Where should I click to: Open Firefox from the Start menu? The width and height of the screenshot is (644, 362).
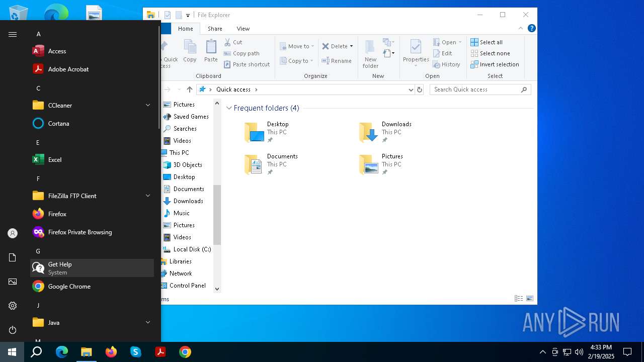pos(92,214)
